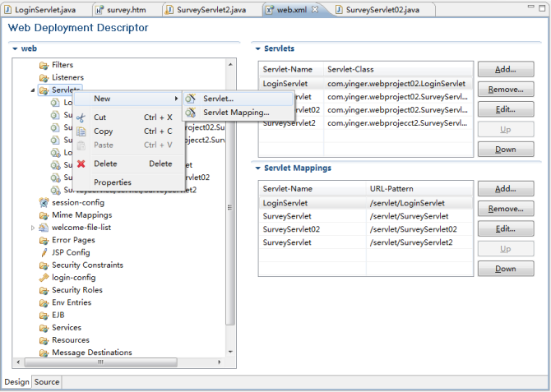The width and height of the screenshot is (551, 392).
Task: Select Servlet... in New submenu
Action: coord(238,99)
